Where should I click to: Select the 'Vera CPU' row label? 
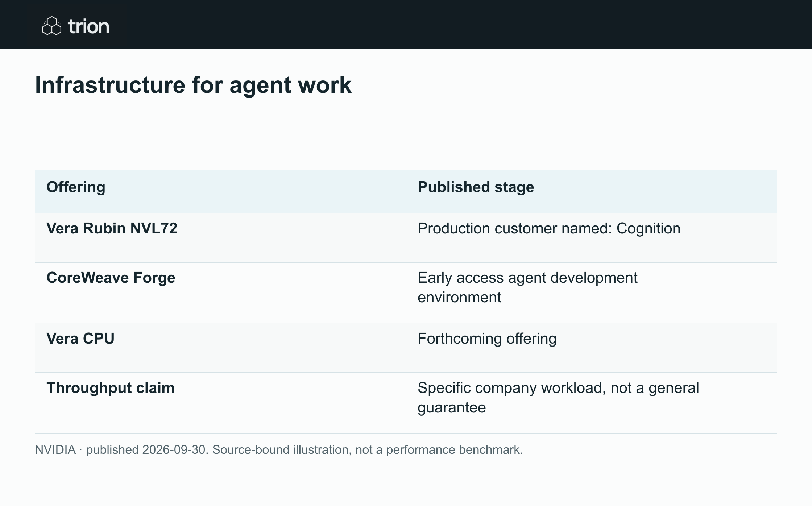(80, 339)
